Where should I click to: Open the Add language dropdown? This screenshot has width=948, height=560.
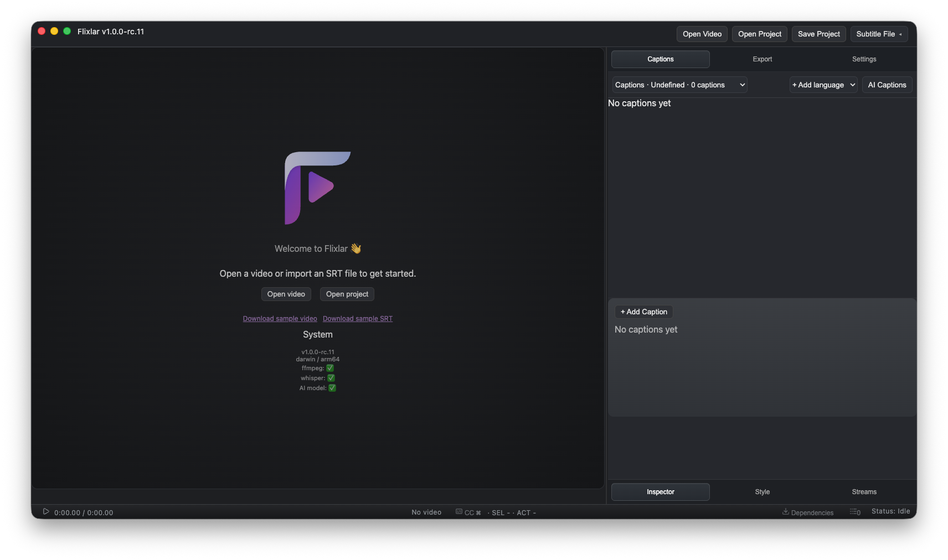click(x=823, y=85)
